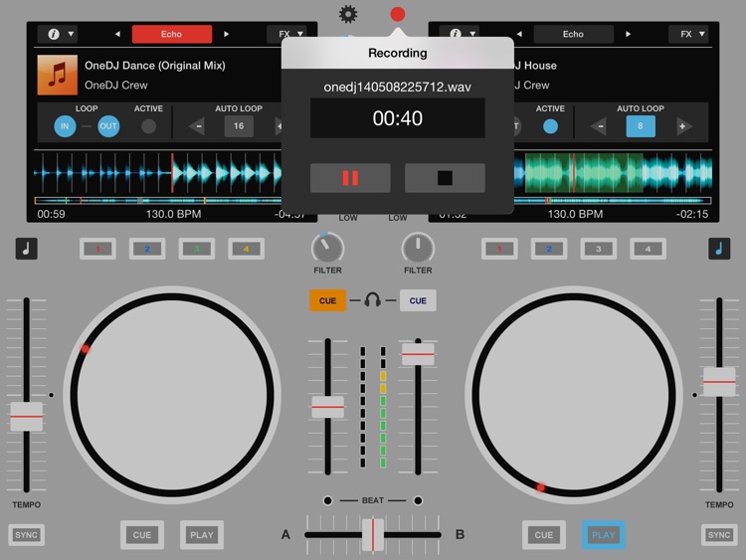Select previous effect on left deck
Viewport: 746px width, 560px height.
click(117, 34)
